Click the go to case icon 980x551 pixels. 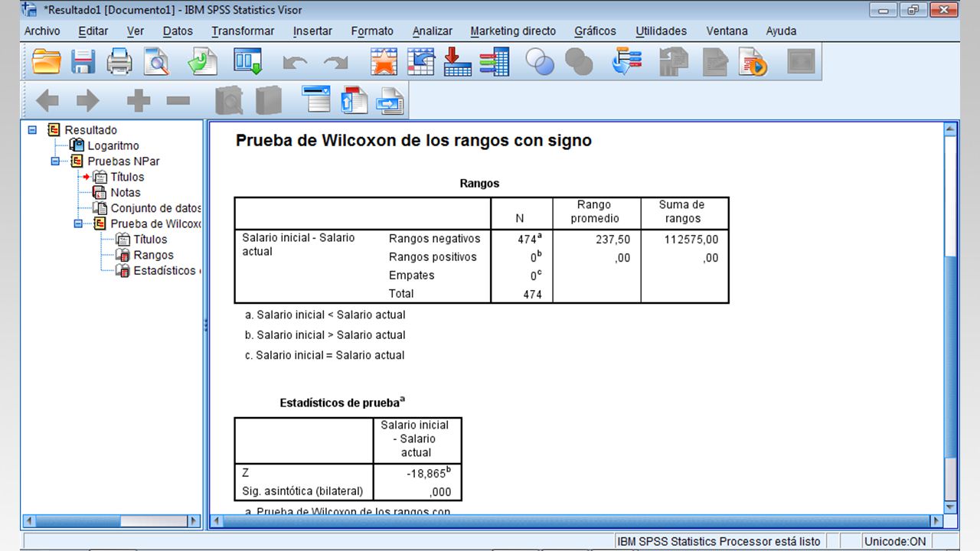pos(421,62)
